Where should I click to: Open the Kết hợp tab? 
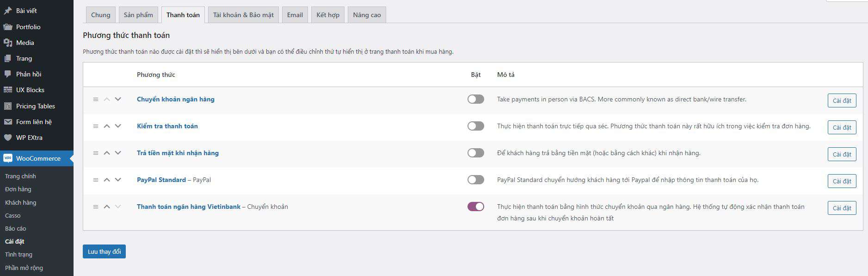(x=328, y=15)
